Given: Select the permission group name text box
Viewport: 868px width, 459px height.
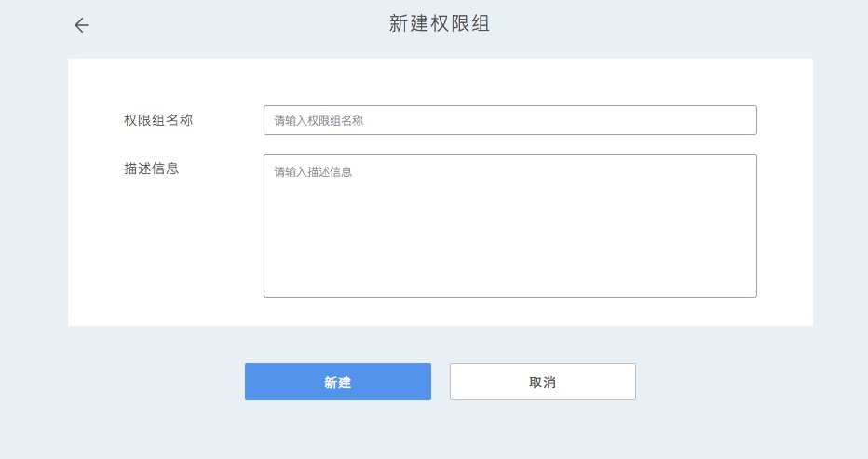Looking at the screenshot, I should [509, 120].
